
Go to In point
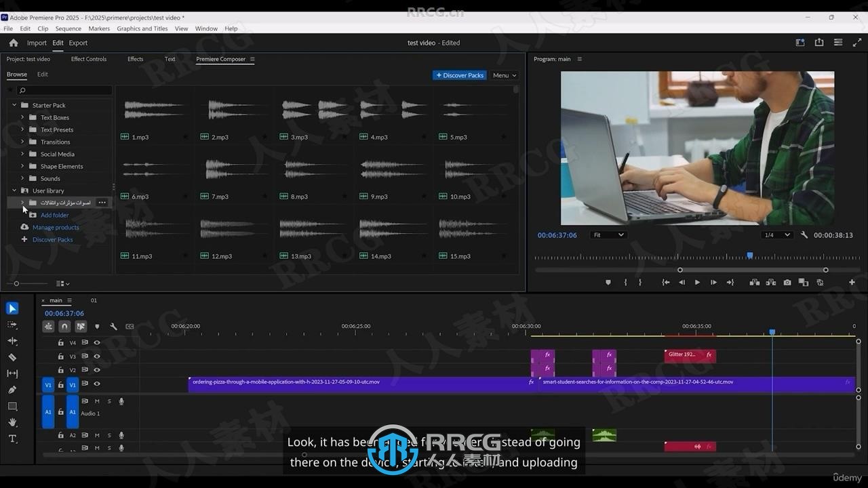[x=666, y=283]
